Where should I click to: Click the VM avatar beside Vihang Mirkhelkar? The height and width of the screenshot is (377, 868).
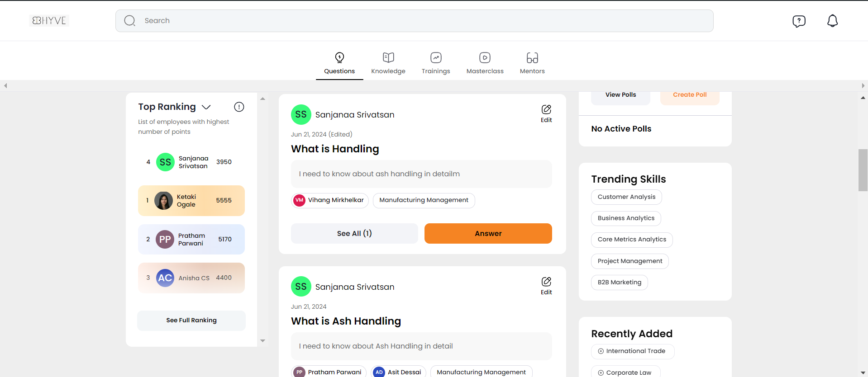click(x=300, y=200)
